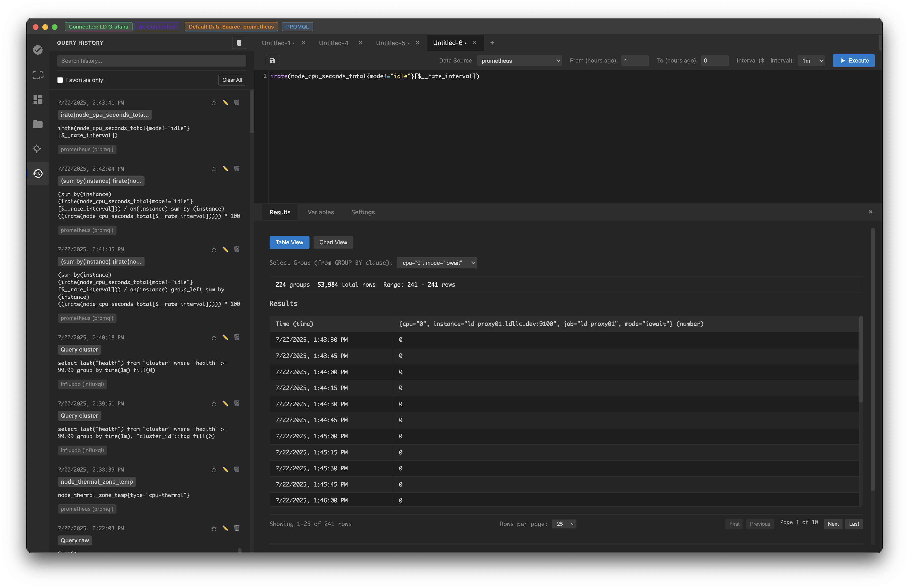Image resolution: width=909 pixels, height=588 pixels.
Task: Open the Interval 1m dropdown
Action: [x=811, y=61]
